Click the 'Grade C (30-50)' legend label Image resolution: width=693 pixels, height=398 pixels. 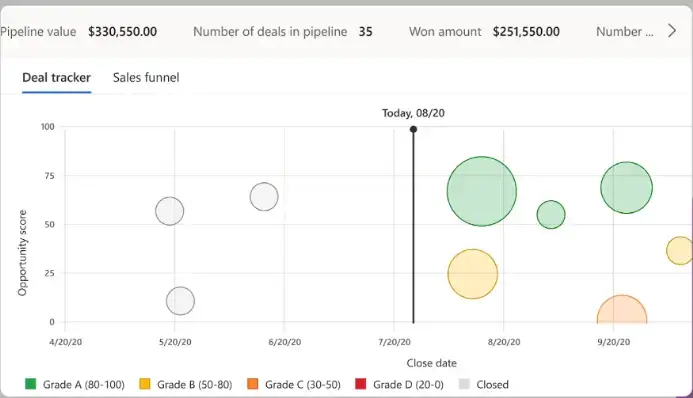303,384
